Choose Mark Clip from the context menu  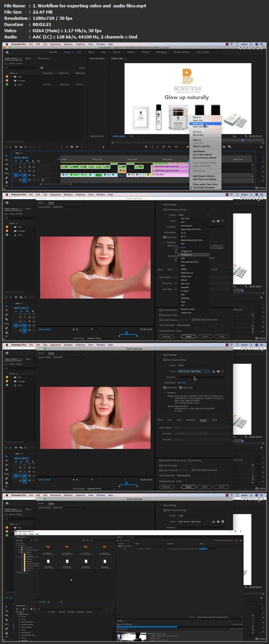[205, 124]
